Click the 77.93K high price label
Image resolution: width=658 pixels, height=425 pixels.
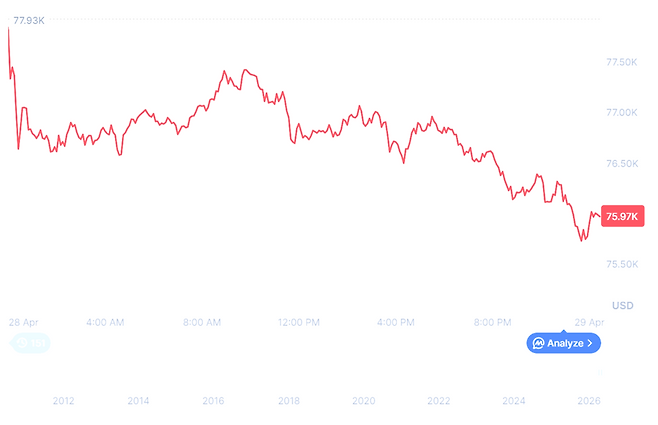coord(29,20)
